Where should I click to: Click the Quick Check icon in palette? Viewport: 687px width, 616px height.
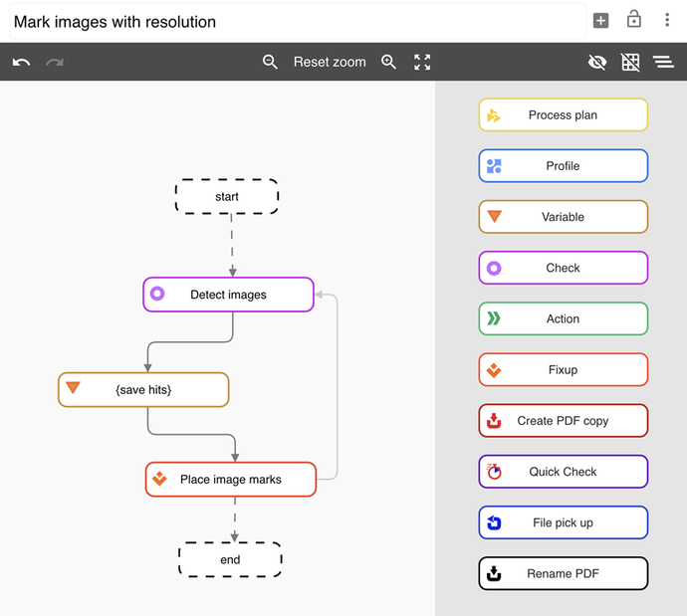(x=494, y=472)
